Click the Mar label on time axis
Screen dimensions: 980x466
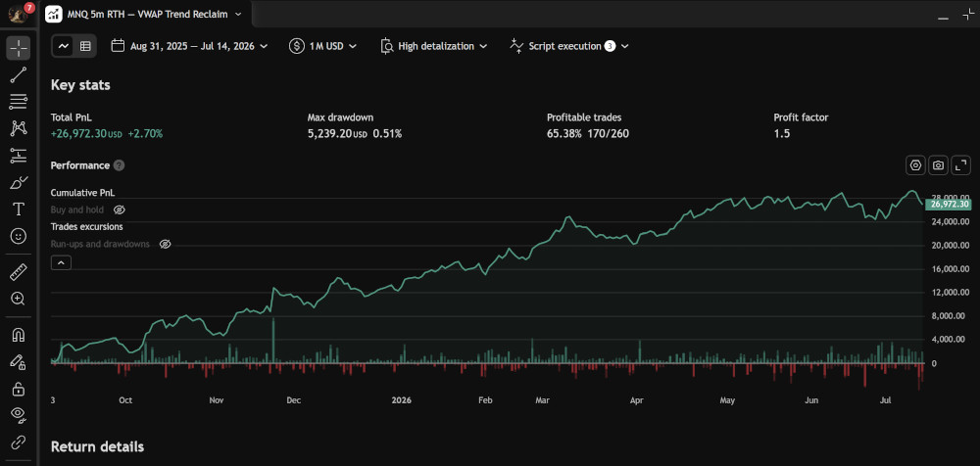pyautogui.click(x=541, y=399)
